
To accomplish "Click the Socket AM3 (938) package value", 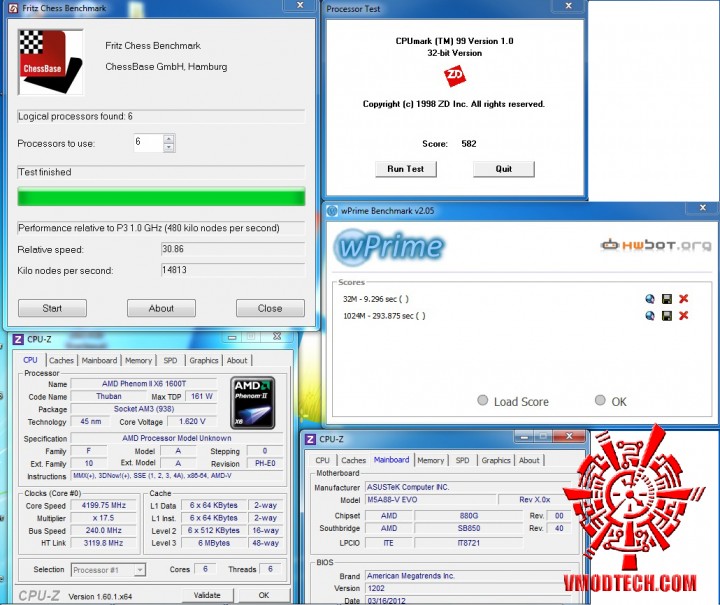I will [x=144, y=409].
